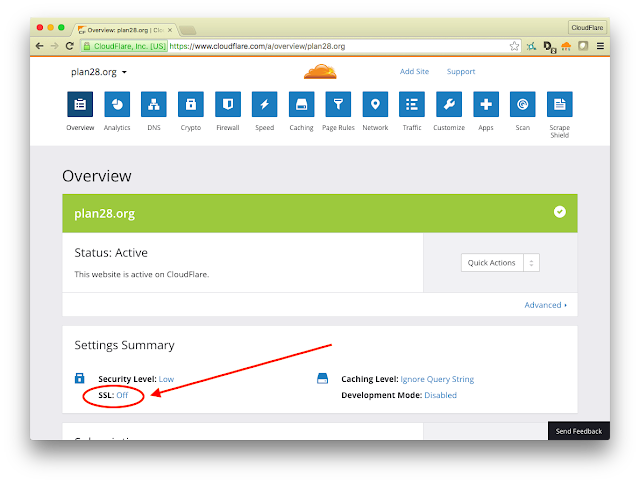
Task: Click the Send Feedback button
Action: point(579,431)
